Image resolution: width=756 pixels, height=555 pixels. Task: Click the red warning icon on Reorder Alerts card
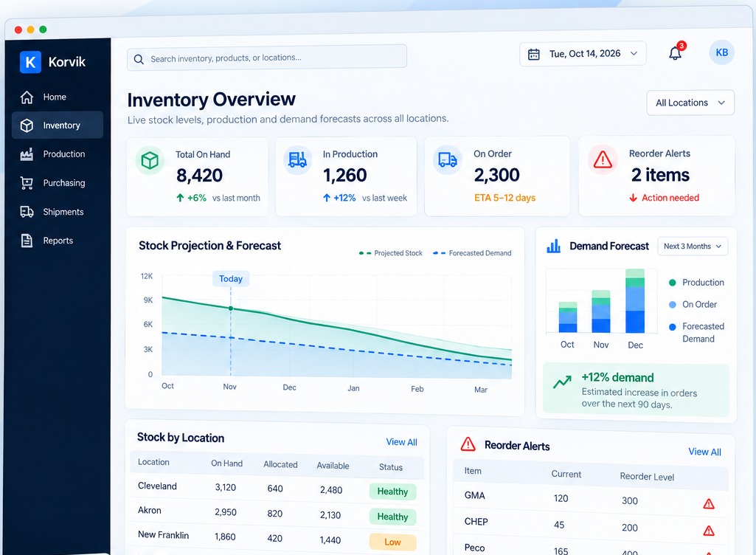[603, 159]
